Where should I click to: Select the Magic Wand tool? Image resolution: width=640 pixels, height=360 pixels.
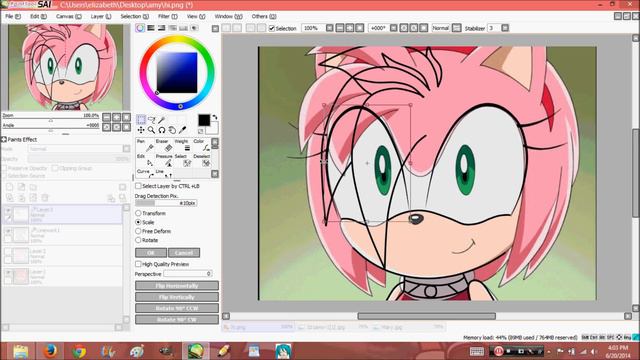[162, 119]
